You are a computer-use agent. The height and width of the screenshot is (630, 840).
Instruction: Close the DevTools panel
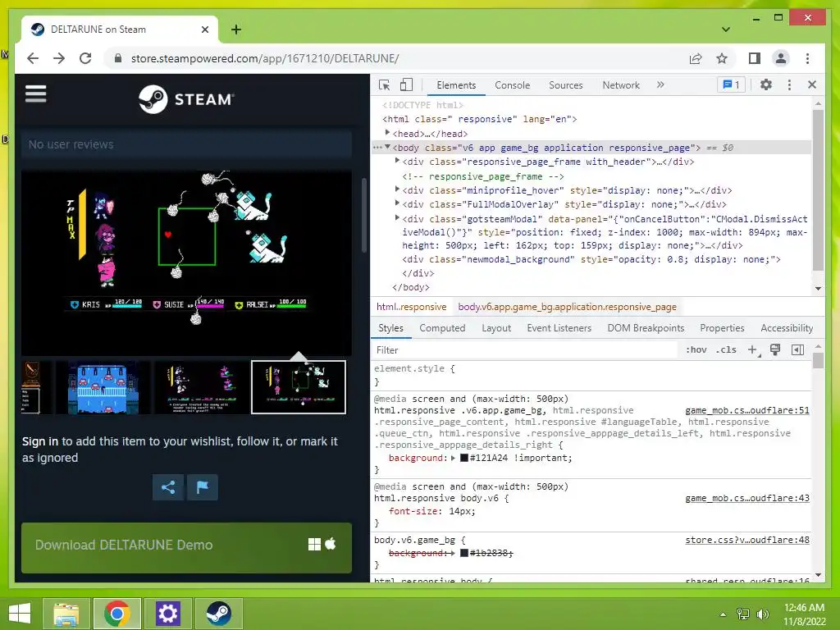[812, 84]
